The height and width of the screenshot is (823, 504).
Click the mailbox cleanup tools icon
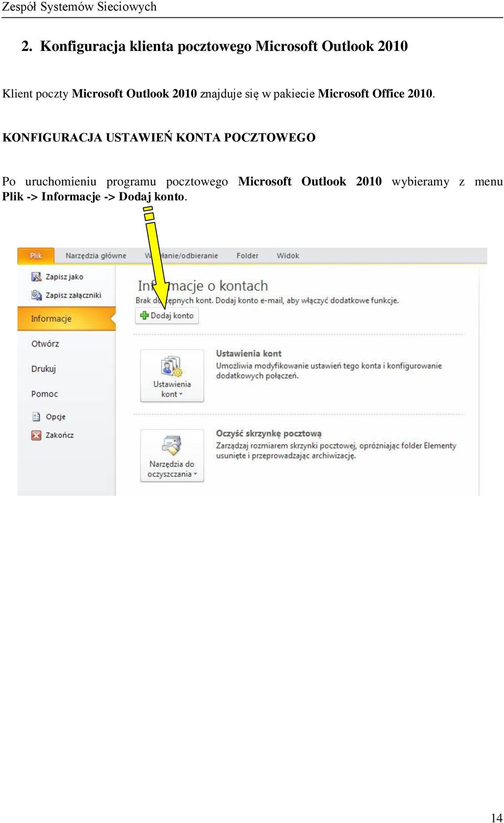tap(172, 445)
